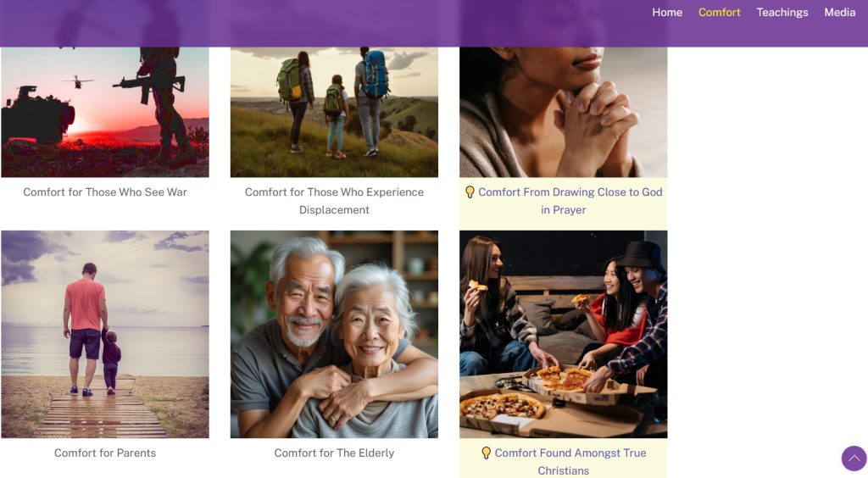Screen dimensions: 868x478
Task: Click the friends sharing pizza image
Action: pyautogui.click(x=564, y=334)
